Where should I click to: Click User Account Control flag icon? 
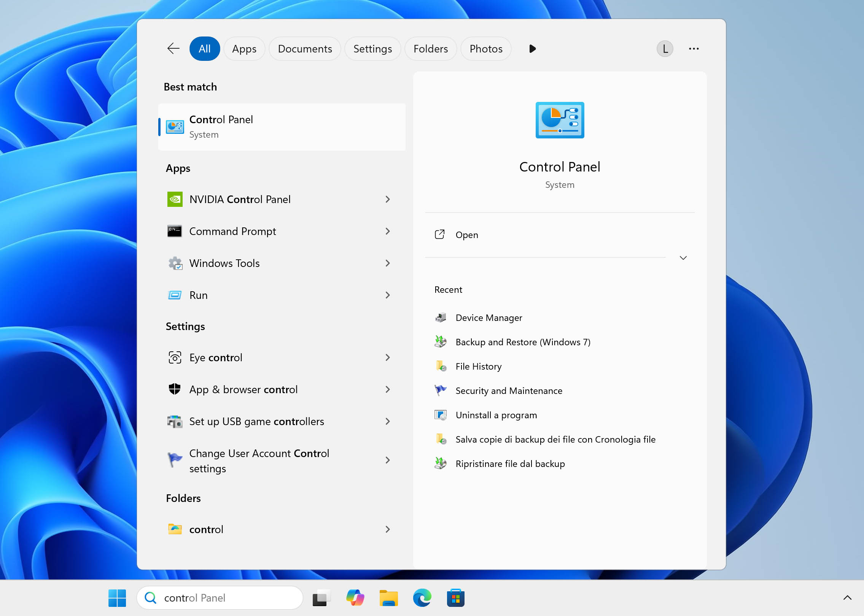click(x=175, y=460)
